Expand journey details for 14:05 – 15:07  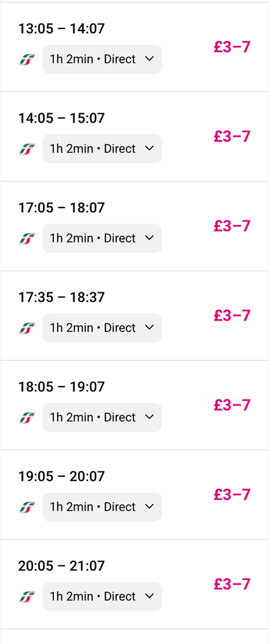tap(102, 149)
